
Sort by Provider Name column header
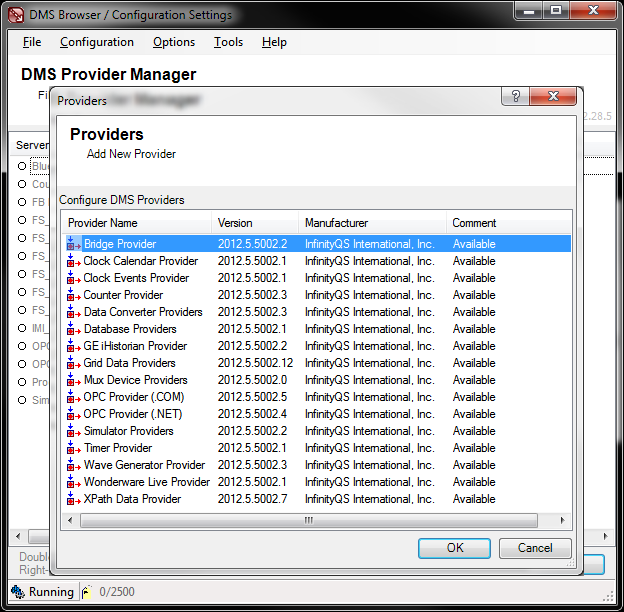pos(136,223)
